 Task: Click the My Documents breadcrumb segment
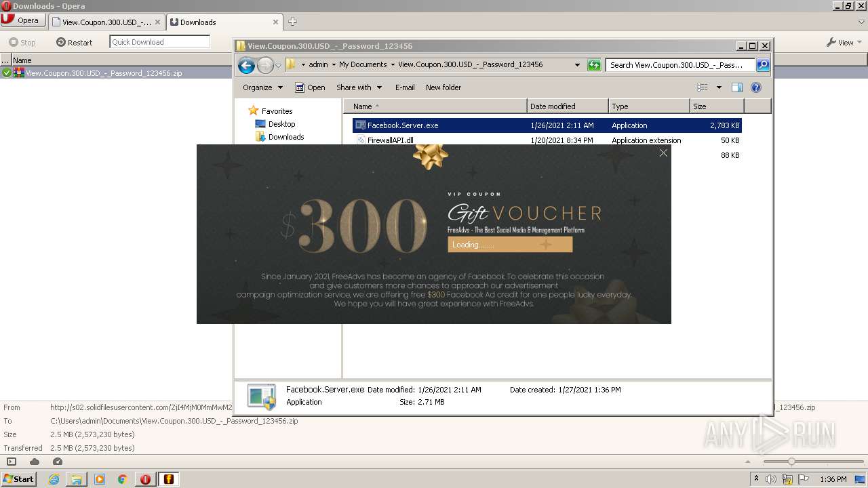click(x=363, y=65)
